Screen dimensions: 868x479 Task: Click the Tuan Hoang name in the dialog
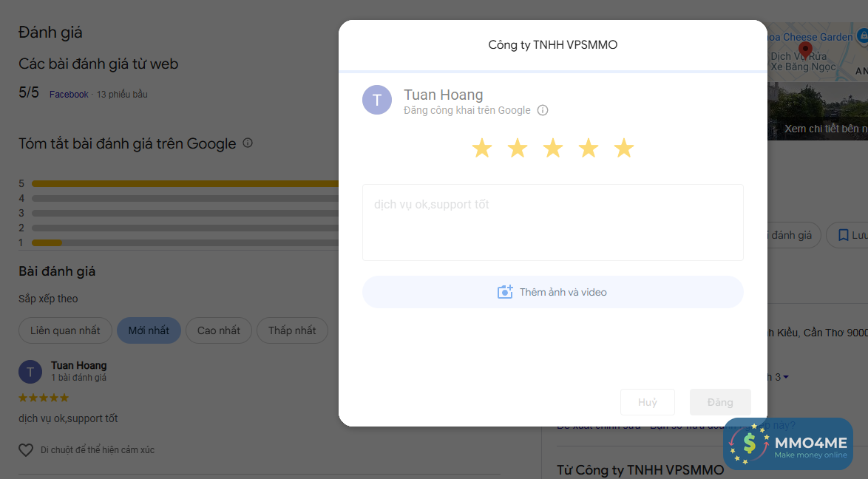click(x=444, y=95)
